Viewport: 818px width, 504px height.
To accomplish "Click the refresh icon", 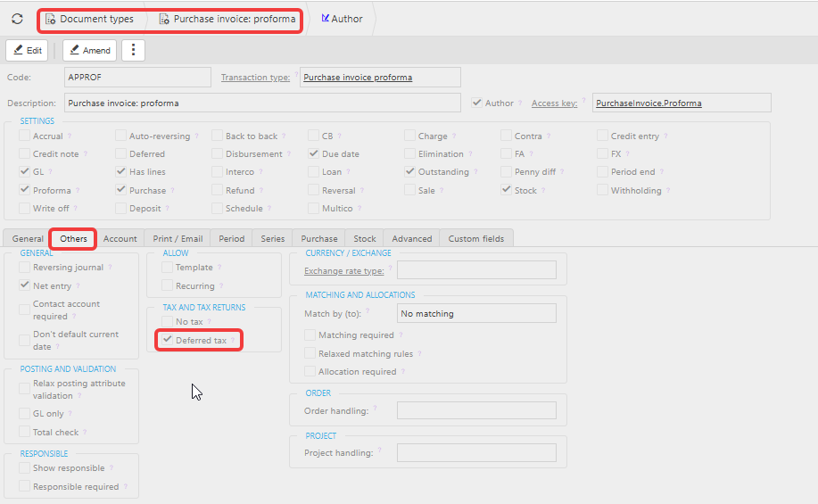I will (17, 19).
